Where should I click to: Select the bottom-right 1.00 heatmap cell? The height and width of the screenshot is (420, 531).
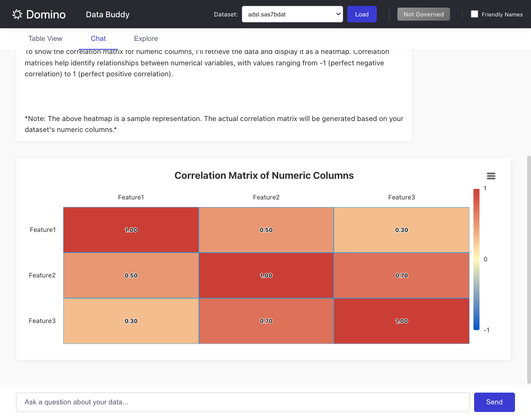401,321
